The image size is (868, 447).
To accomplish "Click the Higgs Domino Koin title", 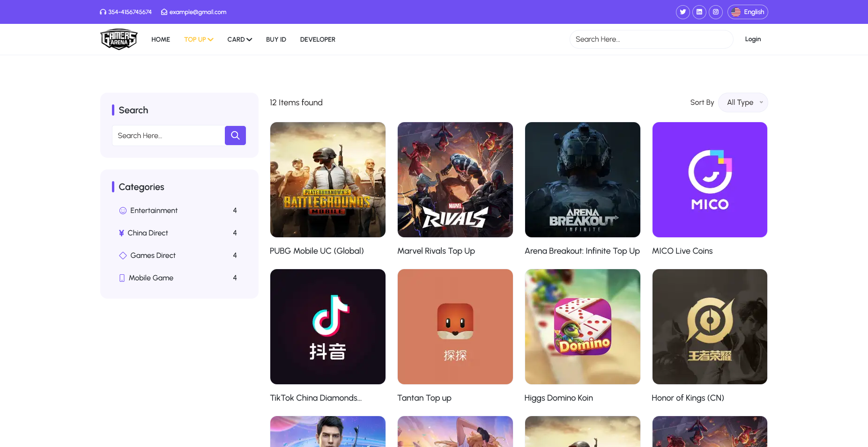I will tap(559, 398).
